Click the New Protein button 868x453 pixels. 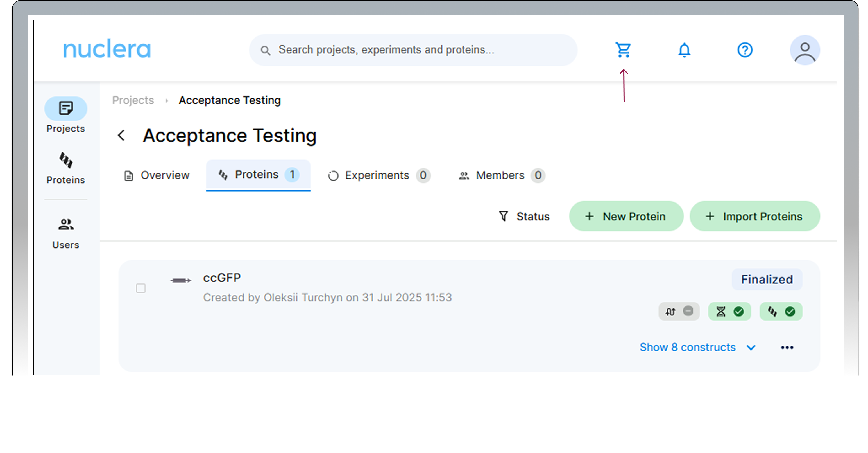(626, 216)
